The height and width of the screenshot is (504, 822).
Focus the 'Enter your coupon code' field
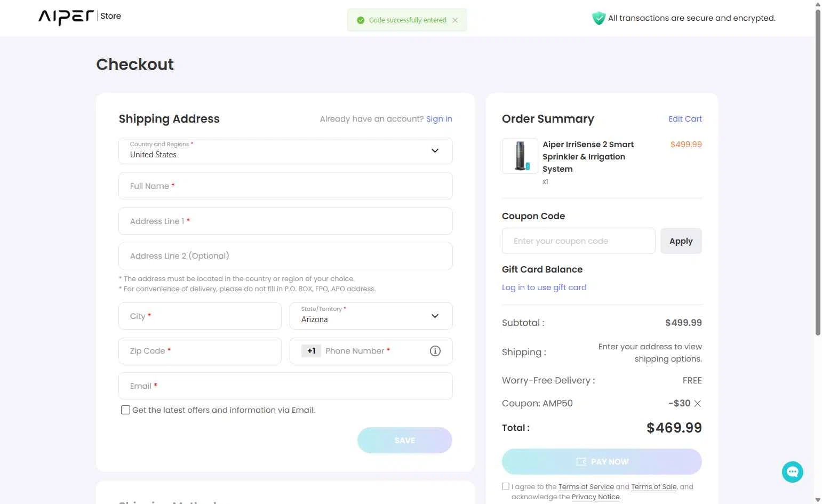[x=579, y=241]
